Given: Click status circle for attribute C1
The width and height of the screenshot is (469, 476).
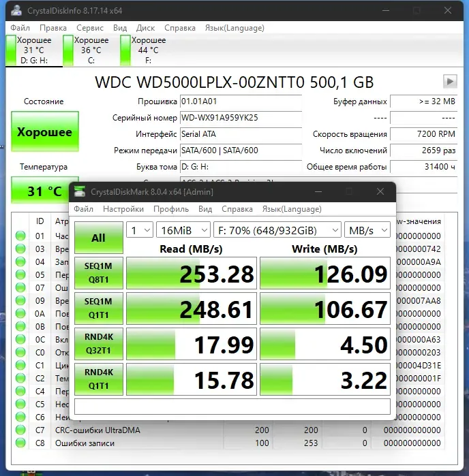Looking at the screenshot, I should (20, 365).
